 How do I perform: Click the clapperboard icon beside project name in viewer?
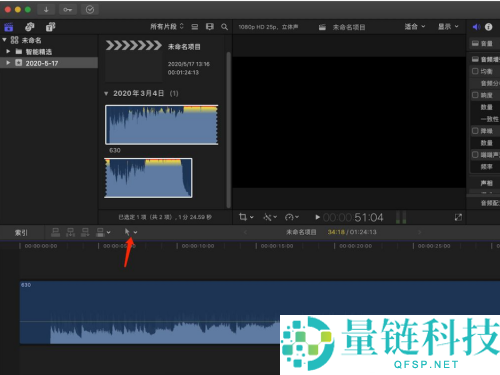click(x=322, y=27)
